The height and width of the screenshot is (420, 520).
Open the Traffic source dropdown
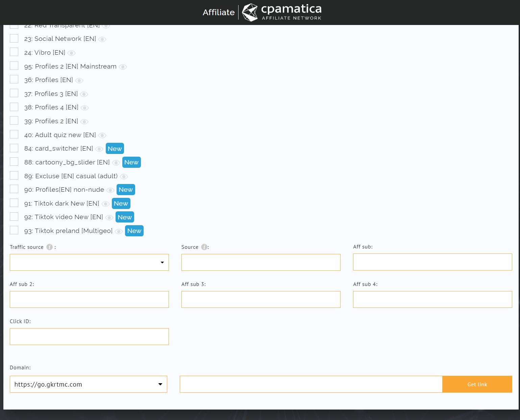click(x=89, y=262)
